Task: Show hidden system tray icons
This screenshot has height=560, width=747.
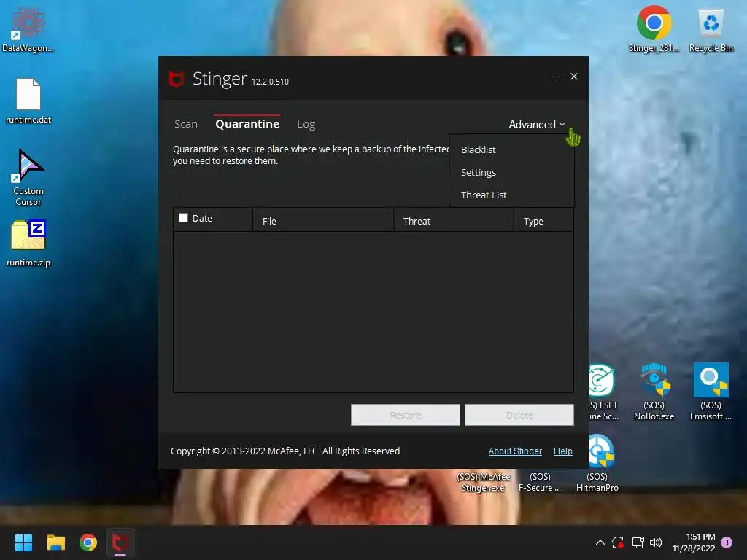Action: (600, 542)
